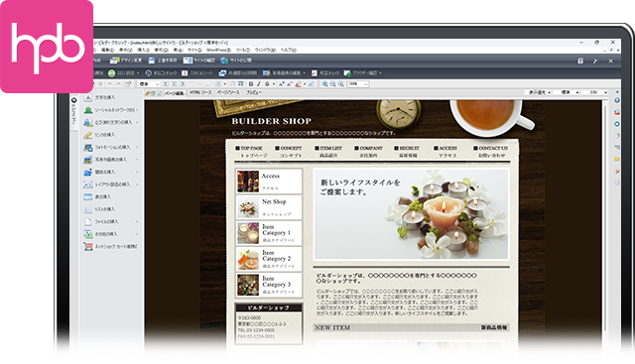
Task: Click the zoom in magnifier icon
Action: pos(324,84)
